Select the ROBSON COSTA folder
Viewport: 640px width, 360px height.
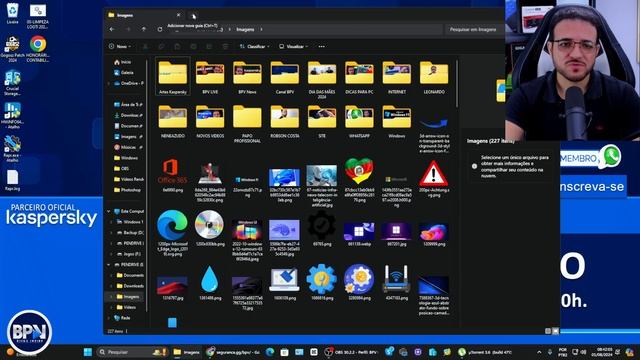pyautogui.click(x=284, y=121)
